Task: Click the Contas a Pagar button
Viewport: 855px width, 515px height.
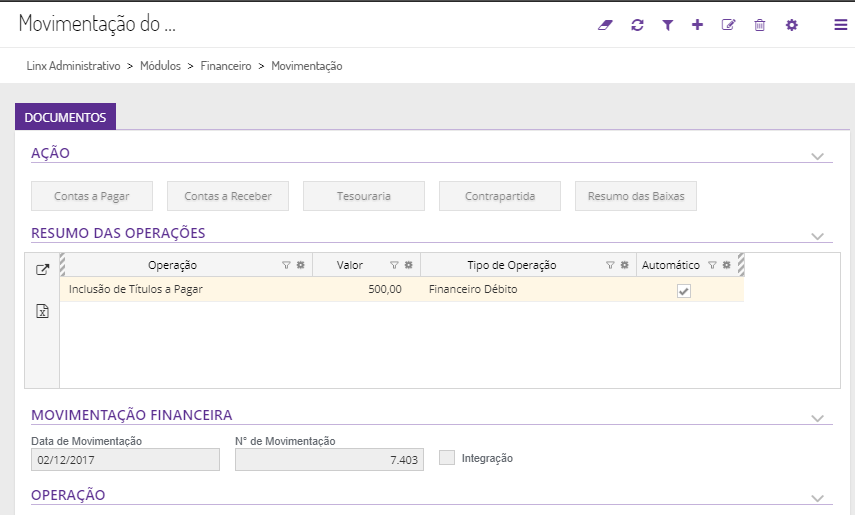Action: click(x=92, y=196)
